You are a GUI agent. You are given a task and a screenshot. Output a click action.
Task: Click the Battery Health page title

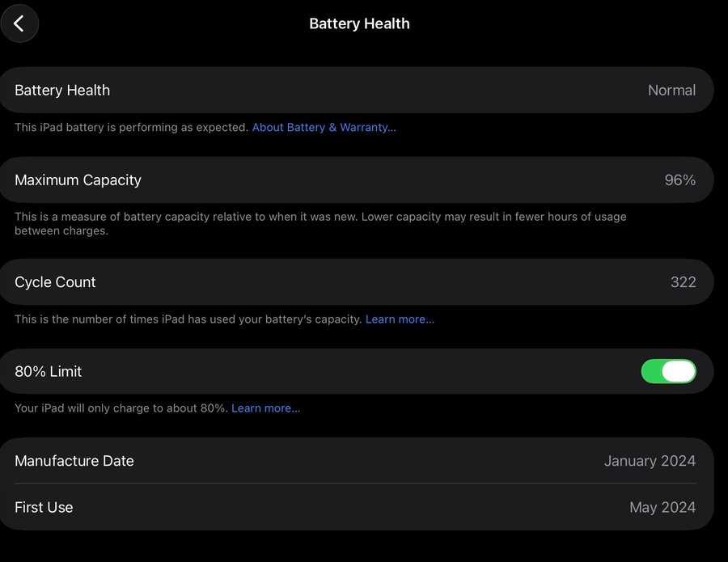[359, 24]
